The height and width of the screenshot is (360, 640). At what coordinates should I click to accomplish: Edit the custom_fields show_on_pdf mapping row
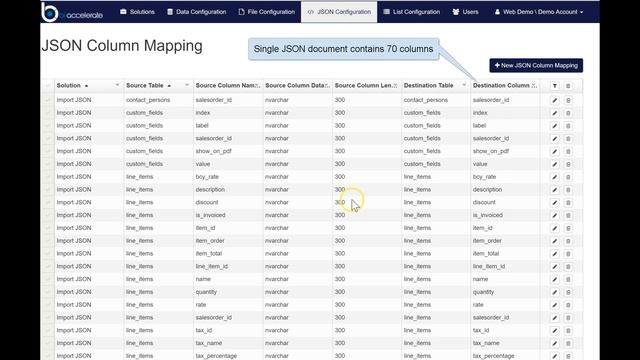coord(555,151)
